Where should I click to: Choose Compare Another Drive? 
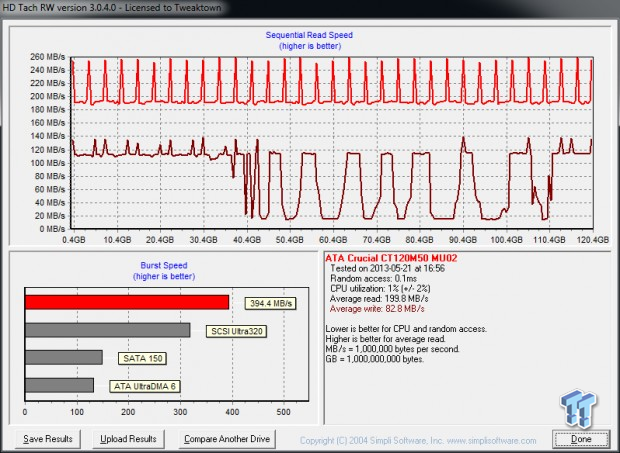227,439
